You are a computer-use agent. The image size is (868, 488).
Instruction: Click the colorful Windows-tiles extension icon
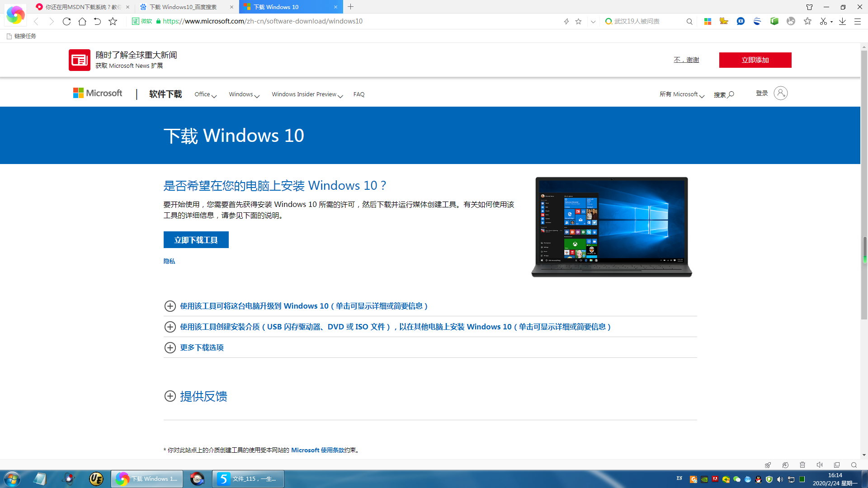pos(708,21)
